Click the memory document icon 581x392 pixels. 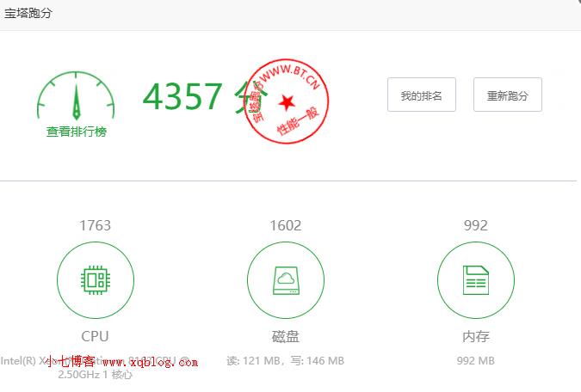(476, 280)
